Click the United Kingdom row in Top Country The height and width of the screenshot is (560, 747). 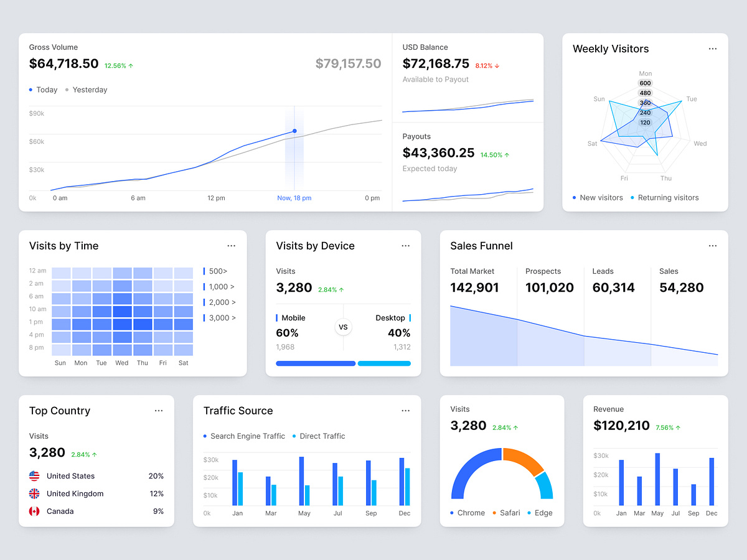click(96, 493)
